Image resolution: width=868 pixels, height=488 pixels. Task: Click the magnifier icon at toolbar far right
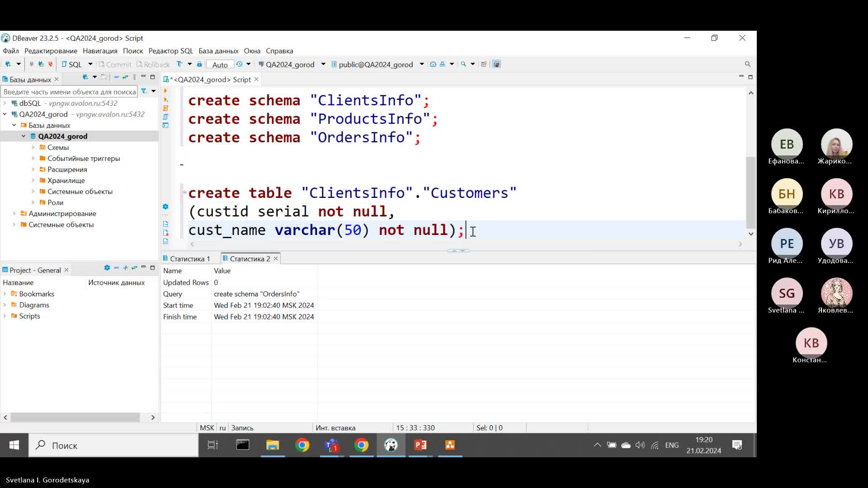(x=748, y=64)
